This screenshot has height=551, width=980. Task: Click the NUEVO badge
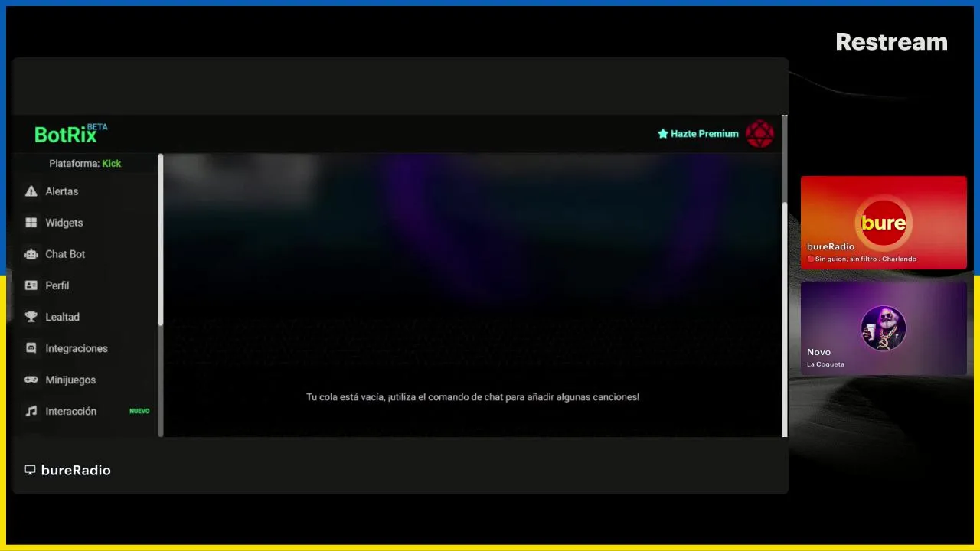click(x=139, y=411)
